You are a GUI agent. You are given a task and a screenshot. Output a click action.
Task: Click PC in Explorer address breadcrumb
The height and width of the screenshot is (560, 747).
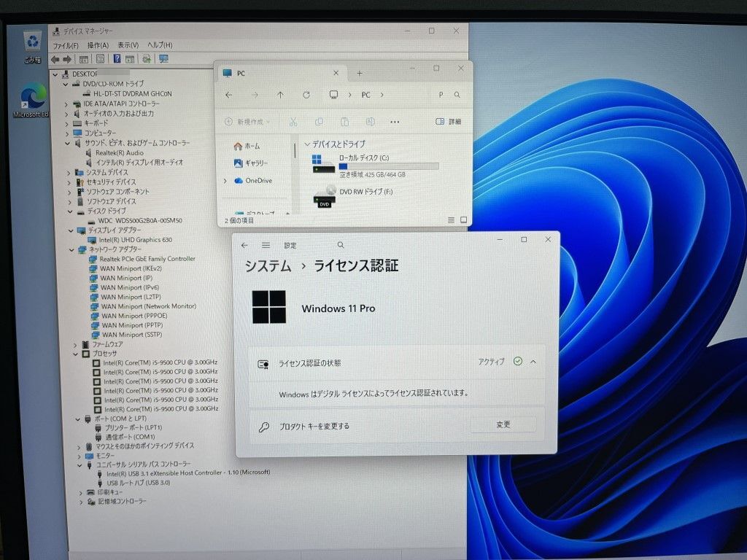pos(366,96)
